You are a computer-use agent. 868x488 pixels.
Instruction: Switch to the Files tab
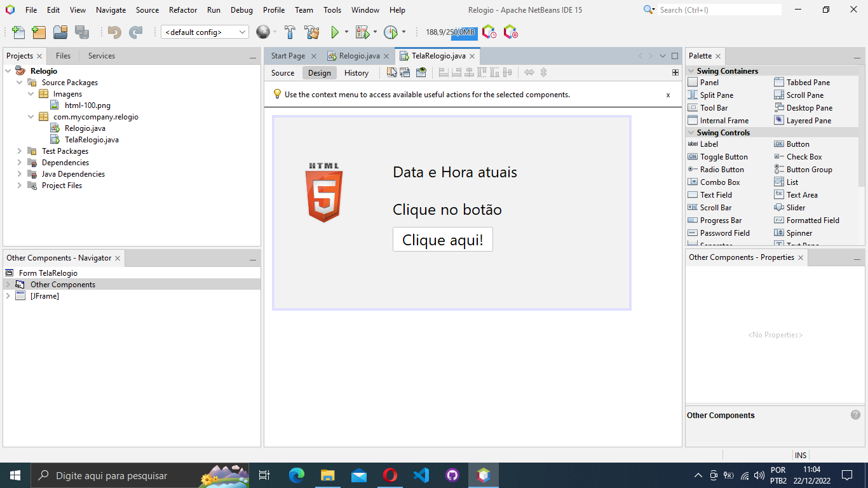(64, 56)
